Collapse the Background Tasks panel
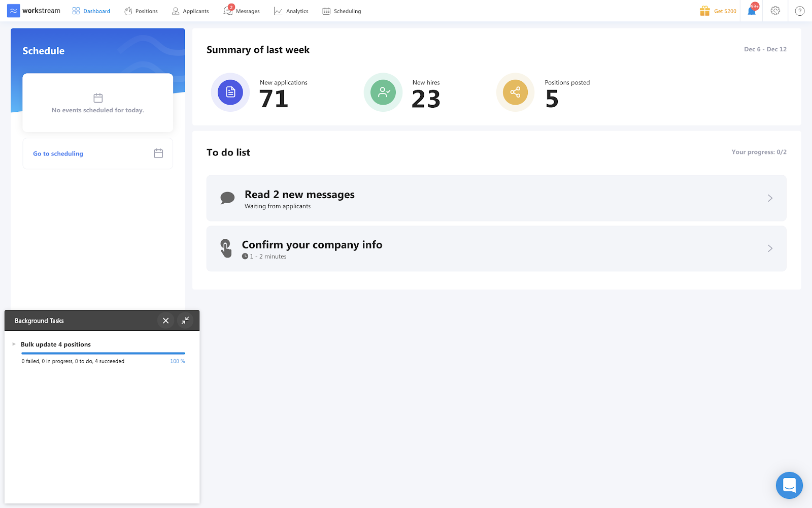The height and width of the screenshot is (508, 812). (185, 321)
